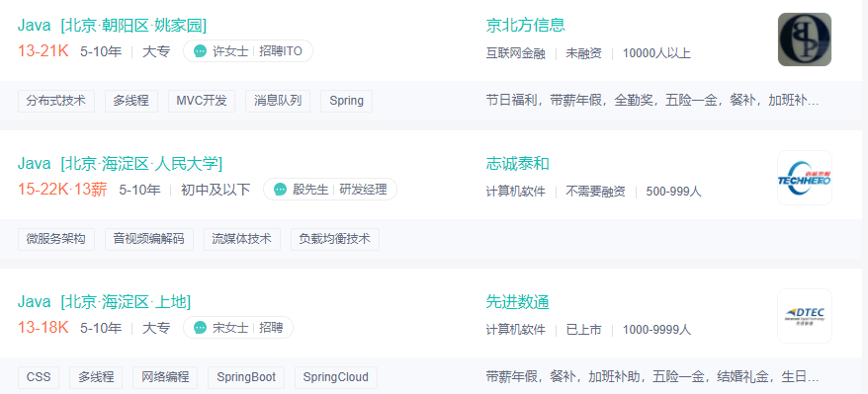Click chat bubble icon next to 许女士
The image size is (868, 394).
200,51
